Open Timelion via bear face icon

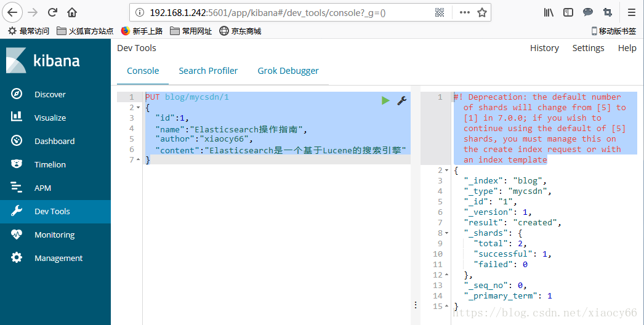(x=17, y=164)
